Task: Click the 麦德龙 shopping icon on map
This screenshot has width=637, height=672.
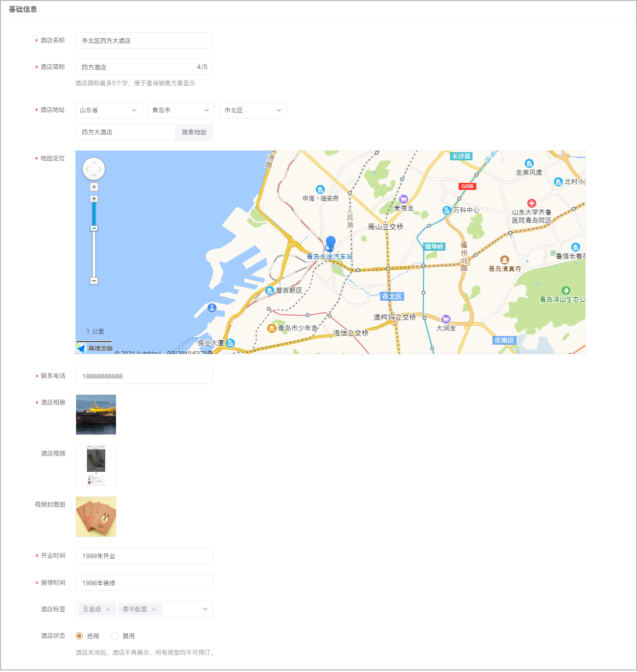Action: coord(404,199)
